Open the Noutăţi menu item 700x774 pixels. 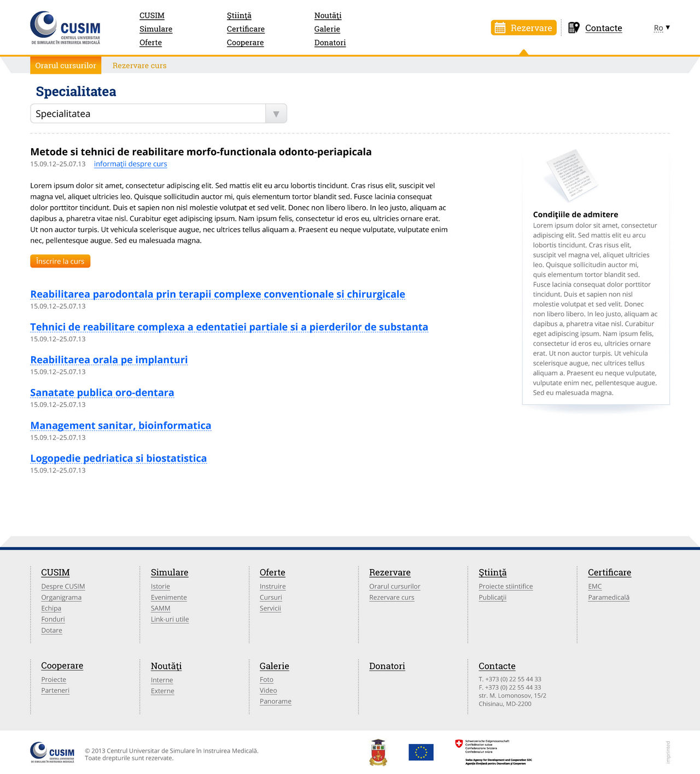coord(327,15)
